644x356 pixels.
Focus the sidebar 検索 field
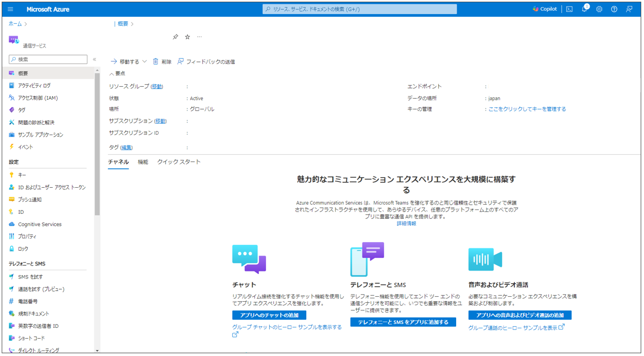[48, 60]
